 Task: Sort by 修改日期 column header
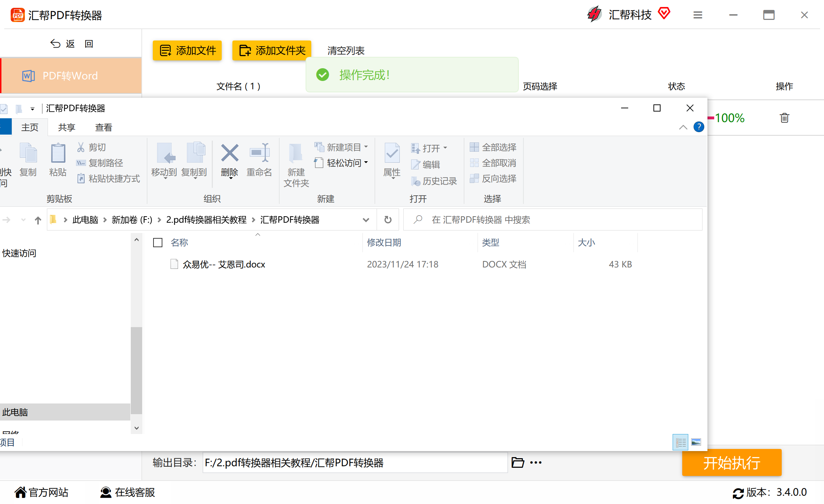[x=384, y=243]
